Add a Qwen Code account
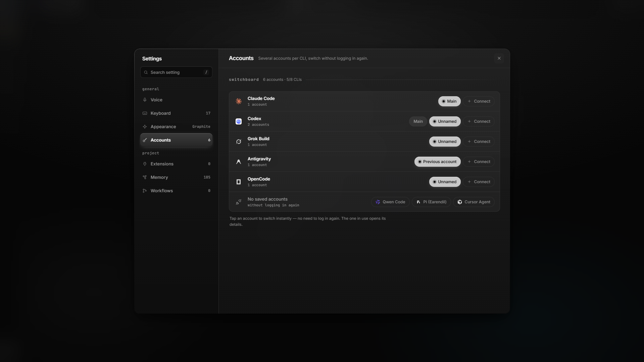 tap(390, 202)
